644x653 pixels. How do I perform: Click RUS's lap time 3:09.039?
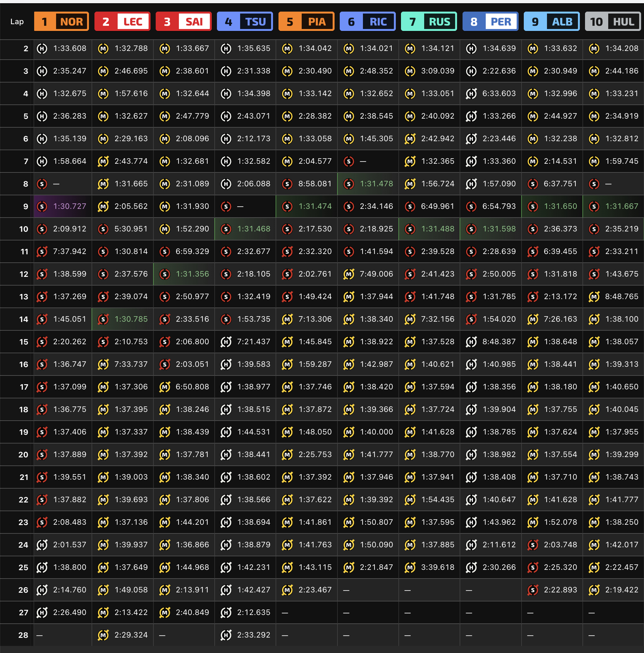(438, 71)
